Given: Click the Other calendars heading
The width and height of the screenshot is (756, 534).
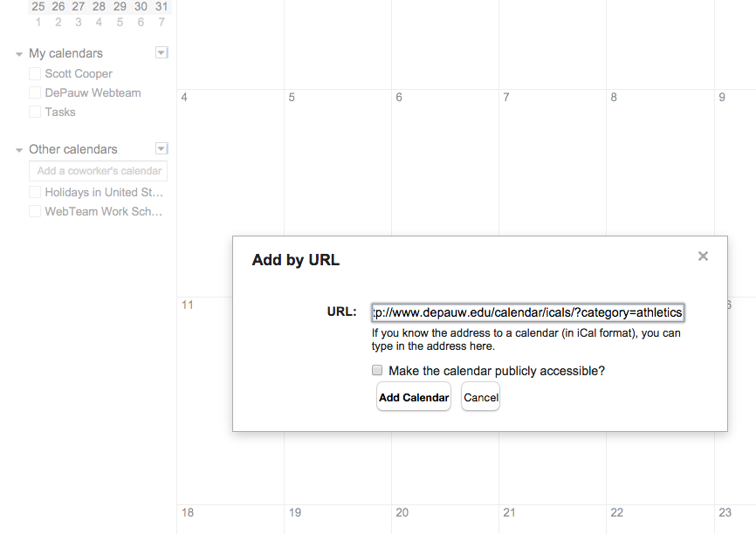Looking at the screenshot, I should pos(72,149).
